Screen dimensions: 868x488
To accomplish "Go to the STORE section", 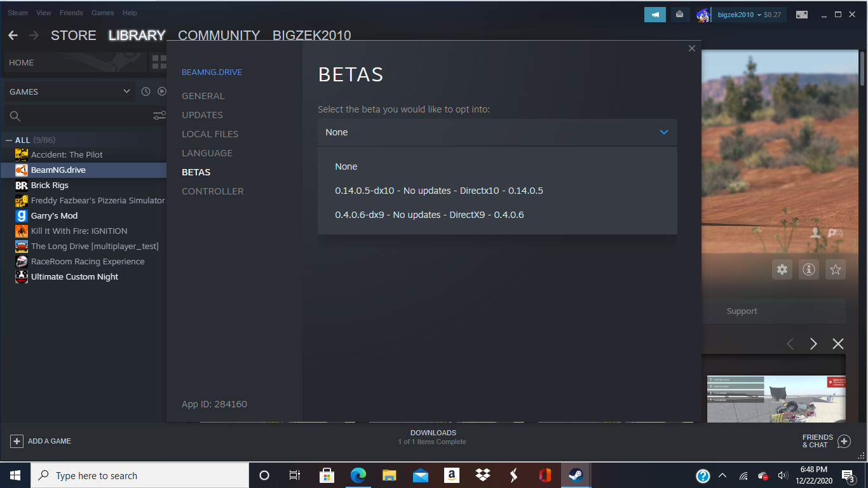I will [74, 36].
